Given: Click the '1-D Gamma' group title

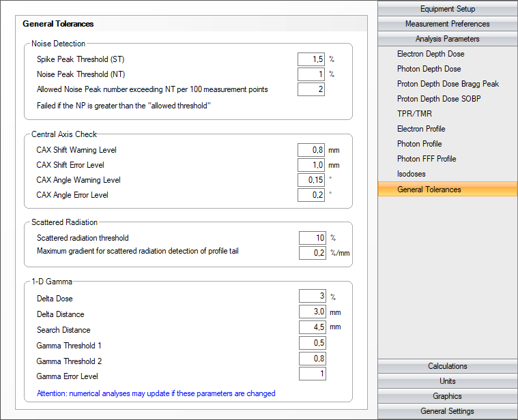Looking at the screenshot, I should pos(52,282).
